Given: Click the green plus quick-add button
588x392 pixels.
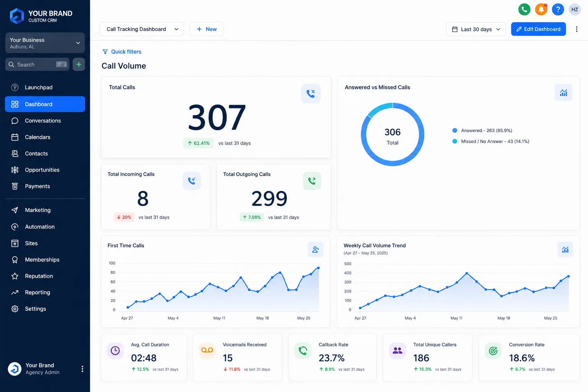Looking at the screenshot, I should (x=78, y=64).
